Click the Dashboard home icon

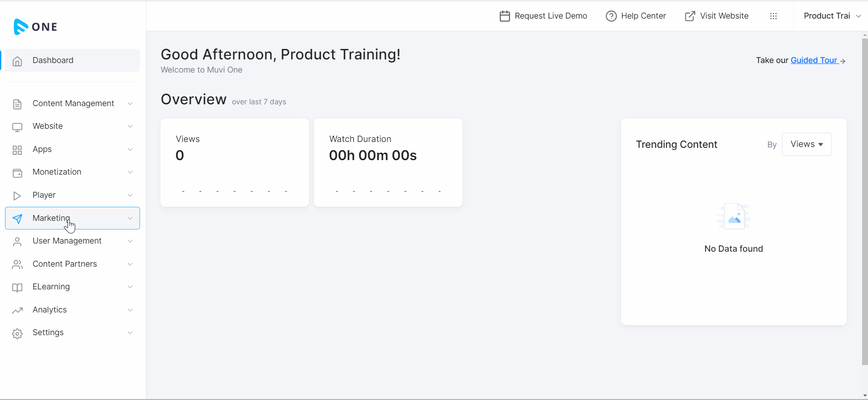[17, 61]
